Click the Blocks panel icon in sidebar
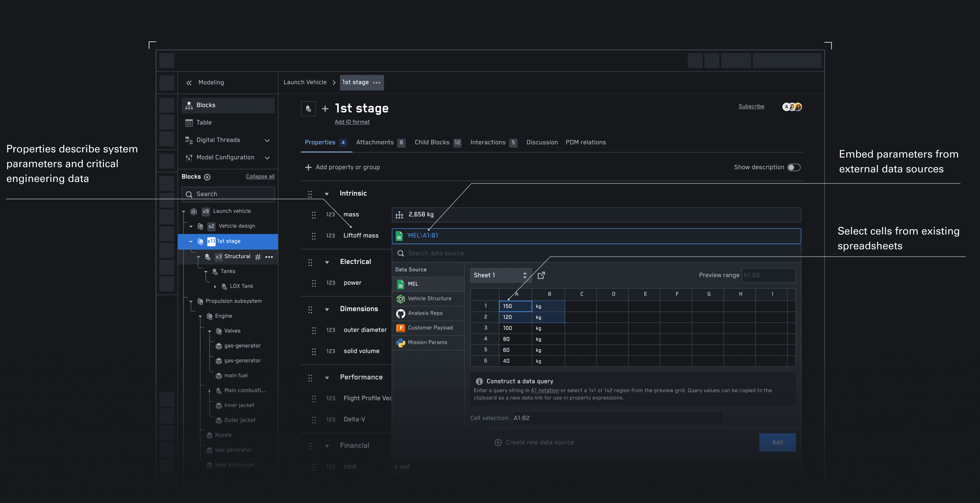Viewport: 980px width, 503px height. click(189, 105)
